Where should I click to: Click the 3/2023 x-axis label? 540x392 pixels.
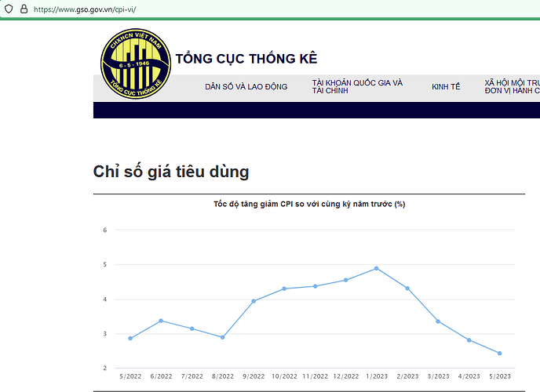(439, 376)
